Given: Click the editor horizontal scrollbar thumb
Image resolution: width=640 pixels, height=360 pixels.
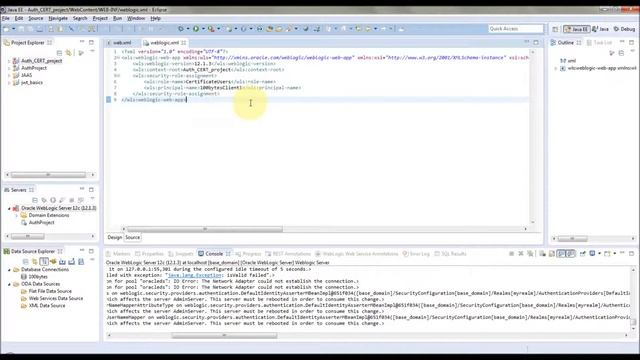Looking at the screenshot, I should pos(204,229).
